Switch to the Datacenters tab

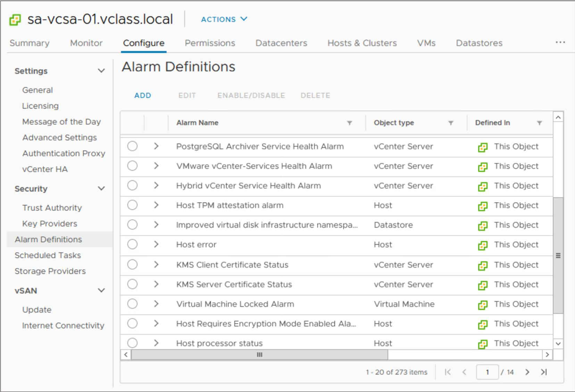tap(281, 43)
